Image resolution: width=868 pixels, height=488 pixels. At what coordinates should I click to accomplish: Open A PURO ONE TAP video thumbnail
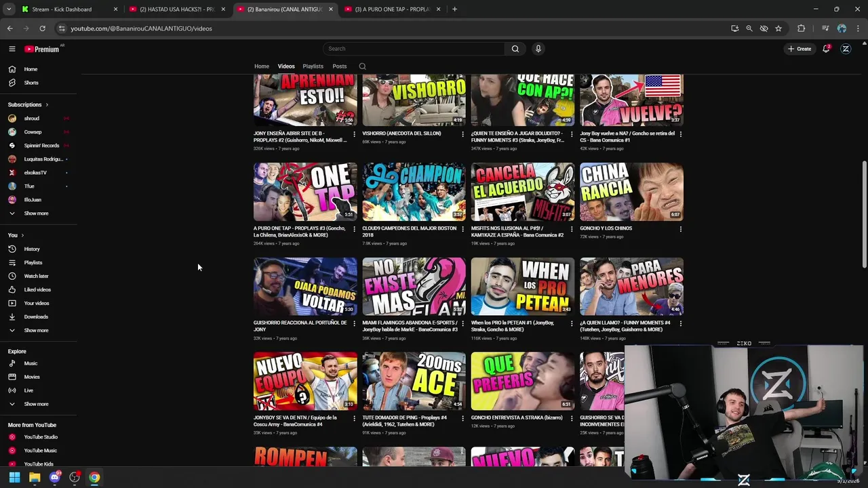click(305, 192)
